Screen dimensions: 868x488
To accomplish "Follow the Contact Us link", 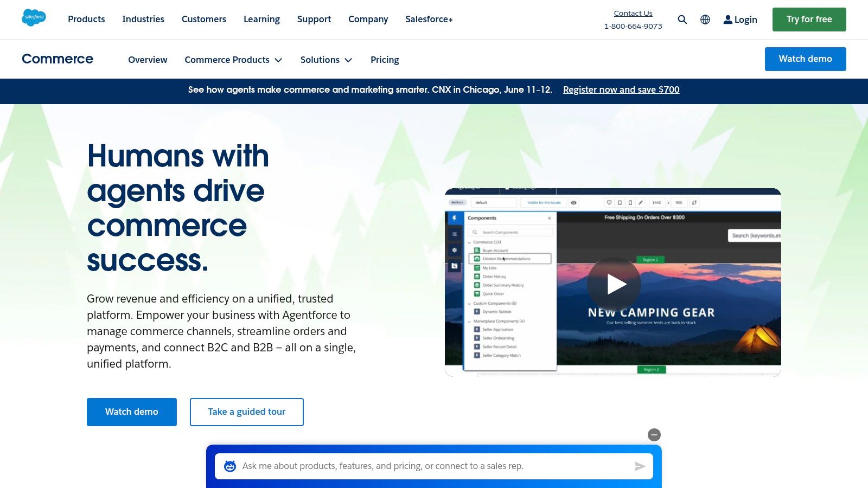I will (633, 13).
